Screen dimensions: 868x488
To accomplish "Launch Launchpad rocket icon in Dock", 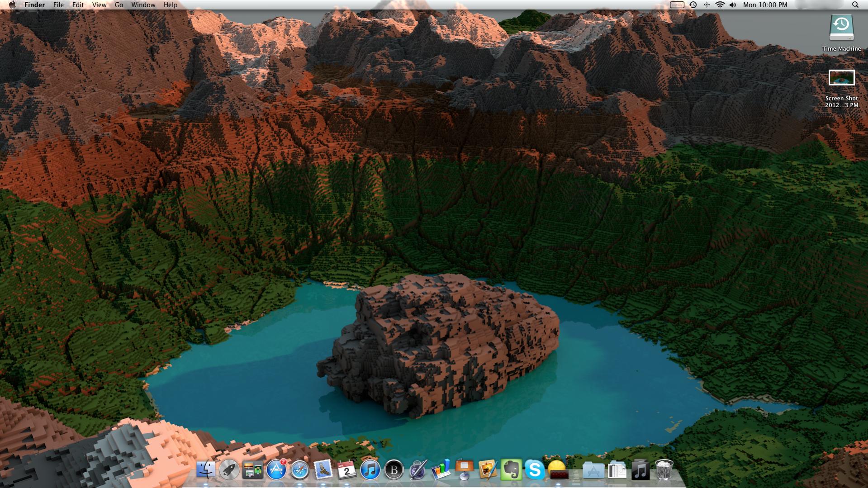I will tap(229, 470).
